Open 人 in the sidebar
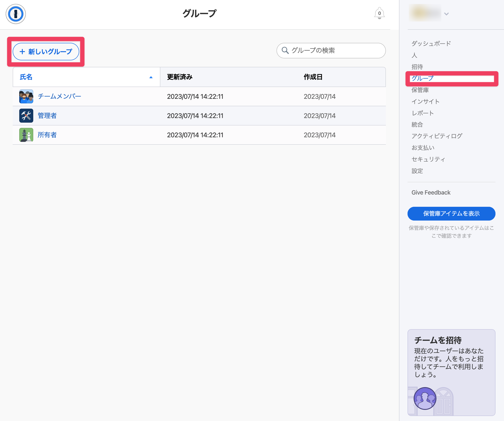 coord(415,55)
